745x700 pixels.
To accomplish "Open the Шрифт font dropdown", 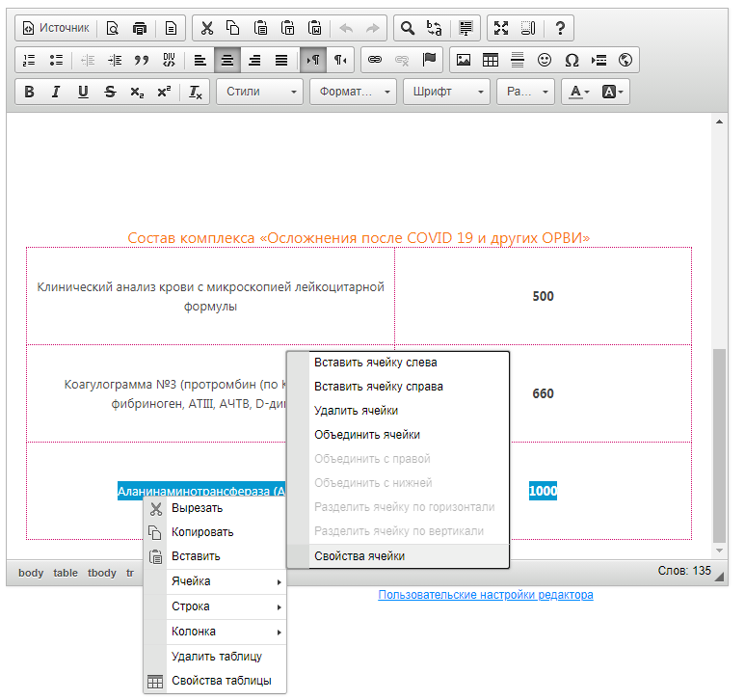I will (x=449, y=92).
